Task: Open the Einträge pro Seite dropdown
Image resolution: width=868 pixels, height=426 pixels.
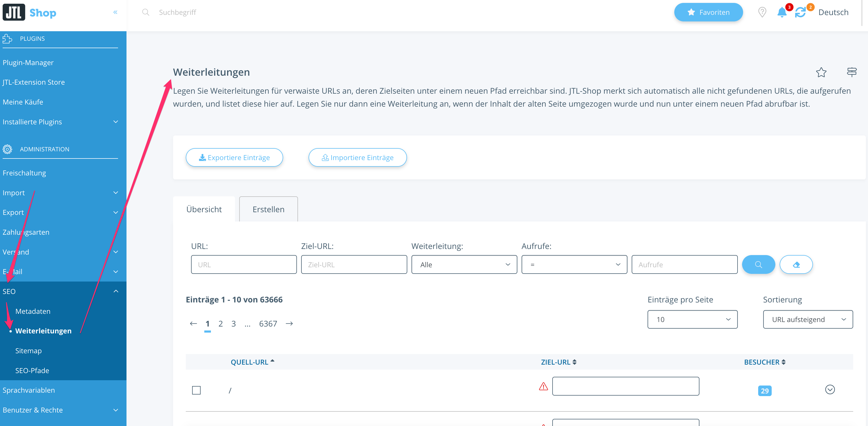Action: 692,320
